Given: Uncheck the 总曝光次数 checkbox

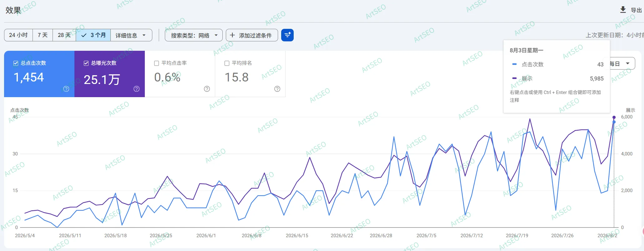Looking at the screenshot, I should (86, 63).
